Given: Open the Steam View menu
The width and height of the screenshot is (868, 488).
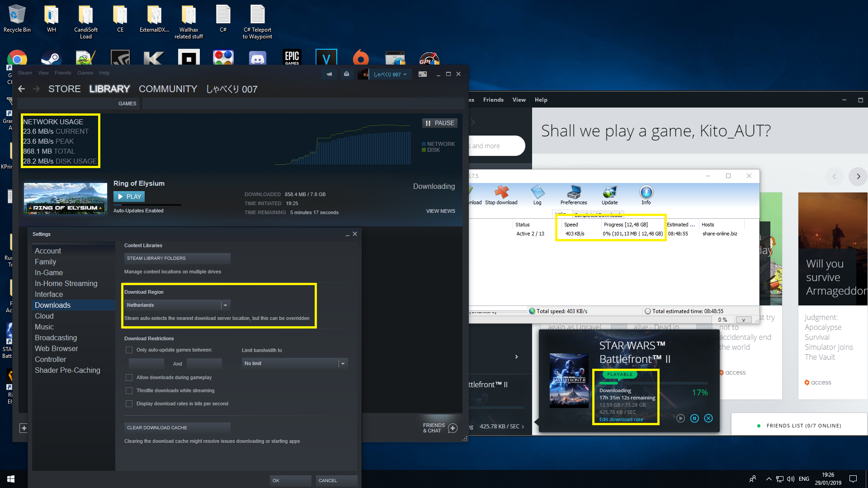Looking at the screenshot, I should pos(43,73).
